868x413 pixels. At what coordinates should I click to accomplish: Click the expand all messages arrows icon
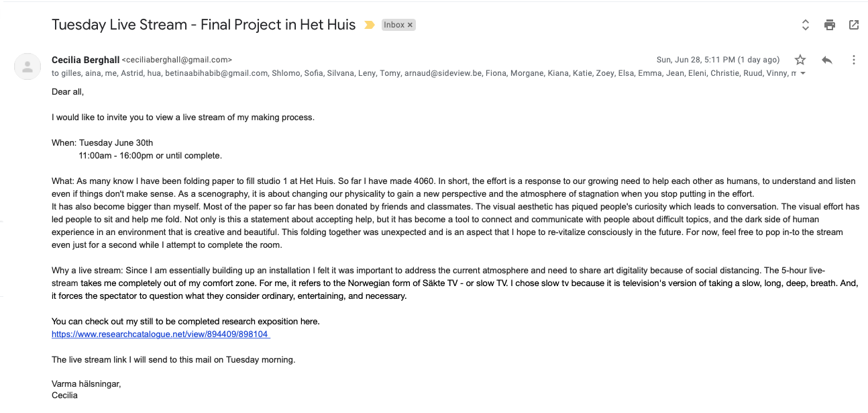[x=806, y=25]
